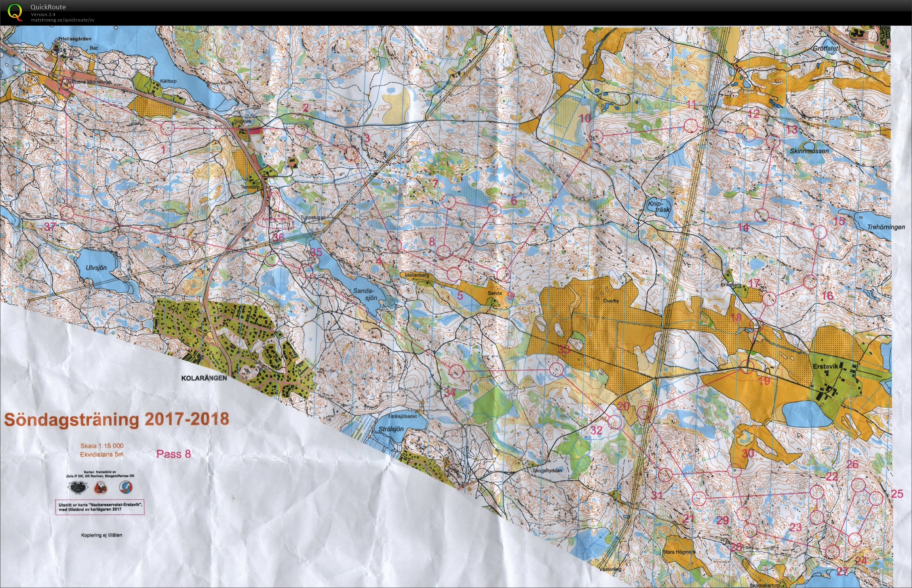Click the Version 2.4 label
Screen dimensions: 912x588
coord(43,14)
